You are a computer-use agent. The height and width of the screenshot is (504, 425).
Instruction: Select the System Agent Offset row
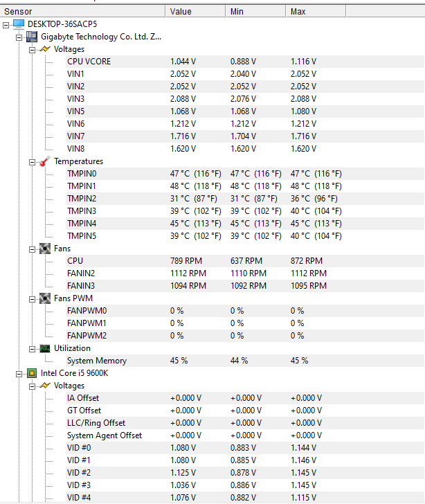(245, 435)
